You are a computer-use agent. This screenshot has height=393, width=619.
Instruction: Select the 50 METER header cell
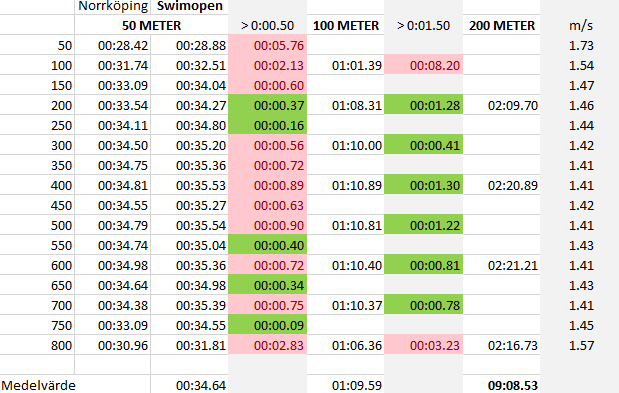pyautogui.click(x=151, y=25)
